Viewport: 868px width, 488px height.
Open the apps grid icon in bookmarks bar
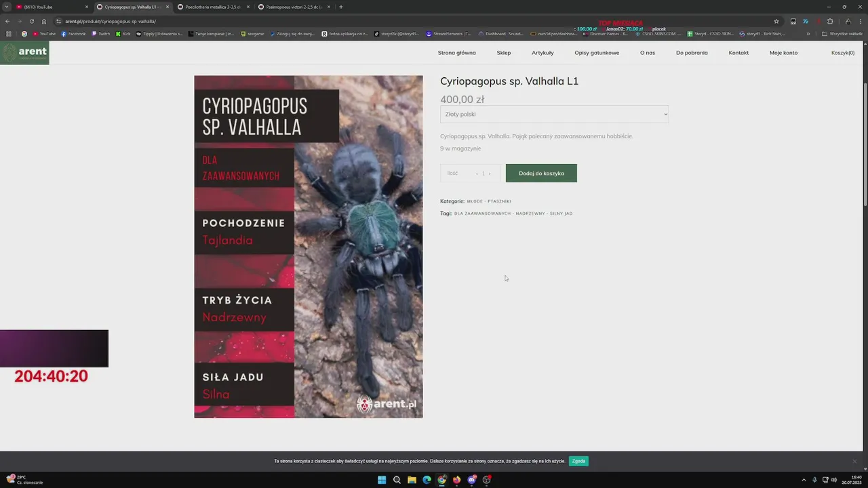click(x=9, y=33)
